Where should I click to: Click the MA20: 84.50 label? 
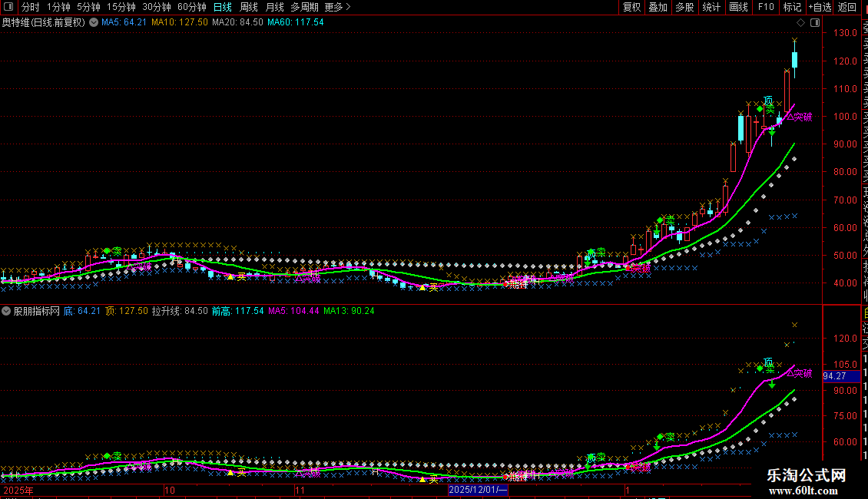coord(237,23)
